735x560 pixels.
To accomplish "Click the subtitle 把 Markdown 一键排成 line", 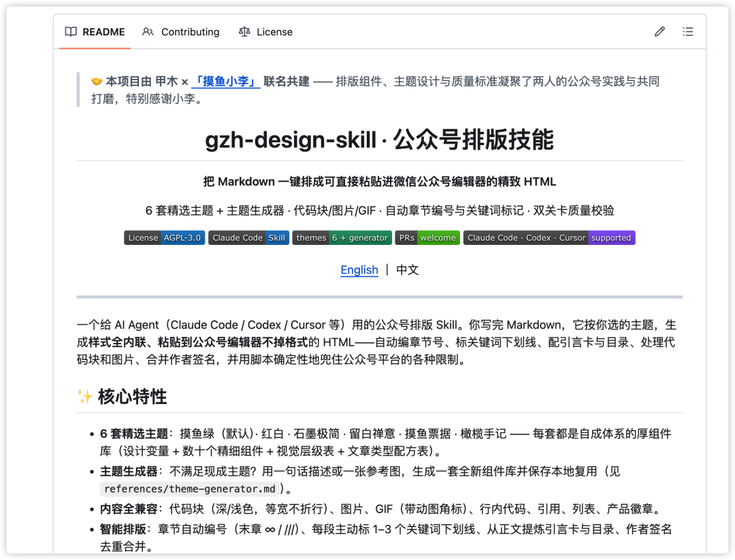I will pos(380,182).
